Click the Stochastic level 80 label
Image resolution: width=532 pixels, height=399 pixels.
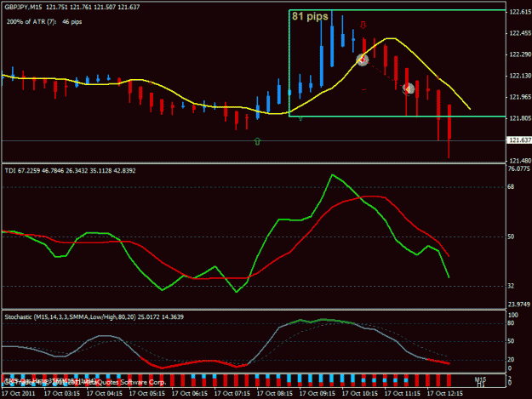511,323
